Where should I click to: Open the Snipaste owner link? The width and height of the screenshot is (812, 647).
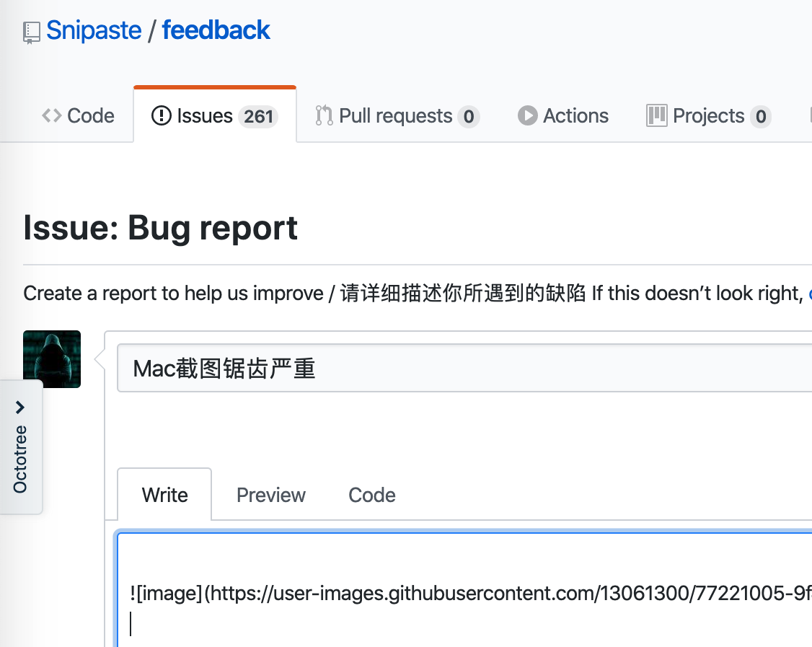coord(93,30)
